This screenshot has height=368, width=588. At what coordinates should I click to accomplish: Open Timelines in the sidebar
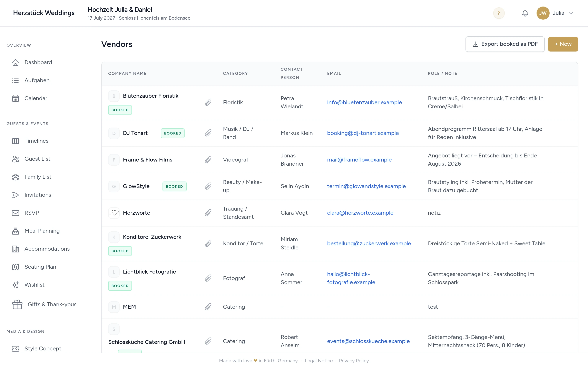37,141
